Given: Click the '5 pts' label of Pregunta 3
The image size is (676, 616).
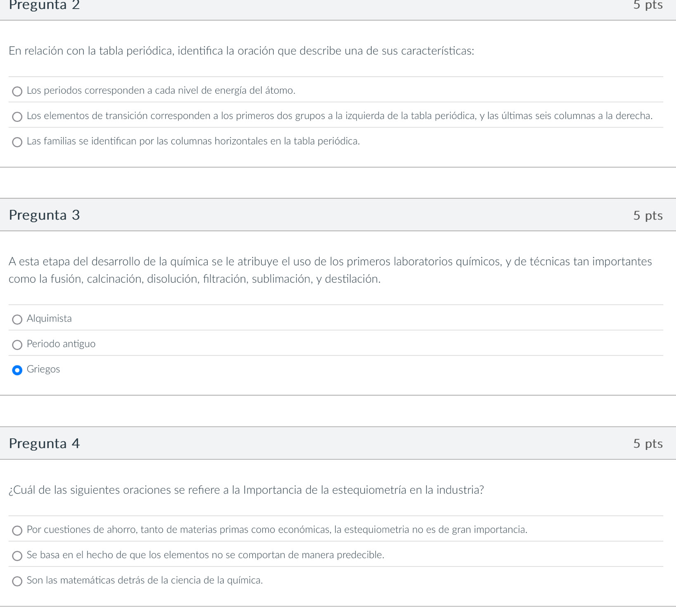Looking at the screenshot, I should pyautogui.click(x=648, y=216).
